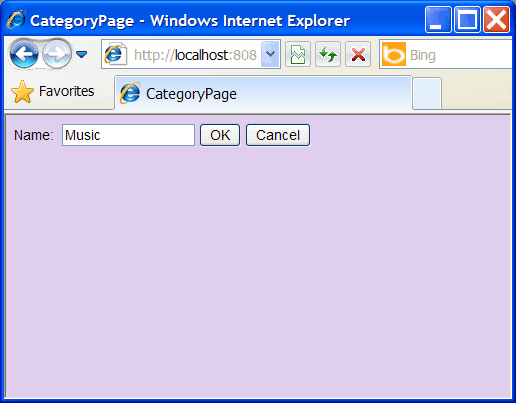
Task: Refresh the page with green arrows icon
Action: [x=328, y=54]
